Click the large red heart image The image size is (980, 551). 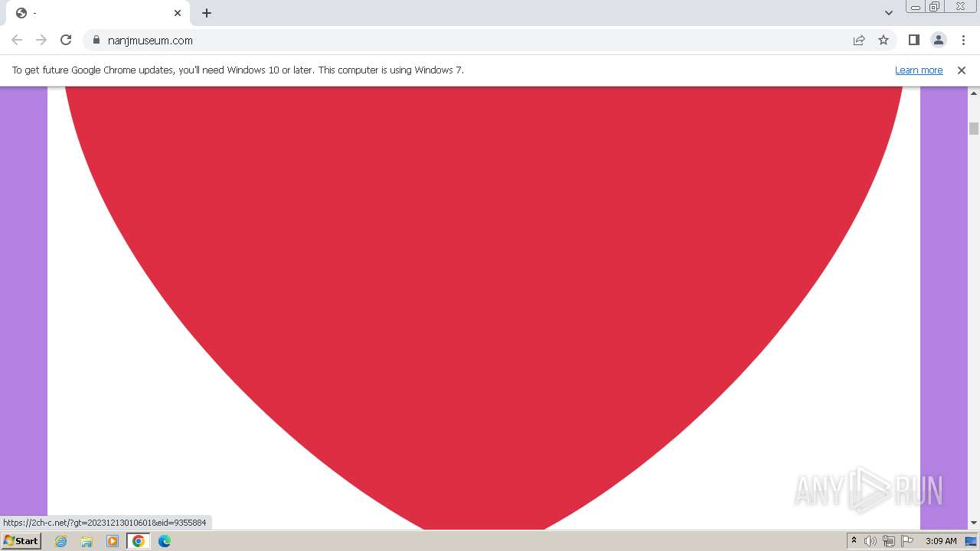[x=483, y=308]
